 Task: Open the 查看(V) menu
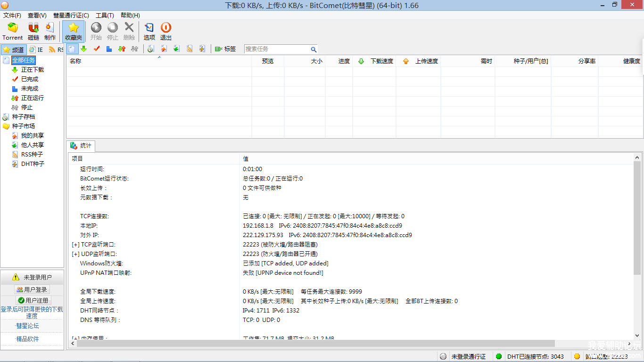pyautogui.click(x=37, y=16)
